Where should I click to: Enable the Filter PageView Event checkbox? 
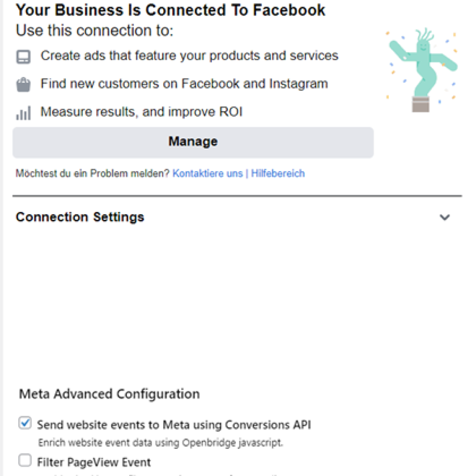tap(25, 460)
